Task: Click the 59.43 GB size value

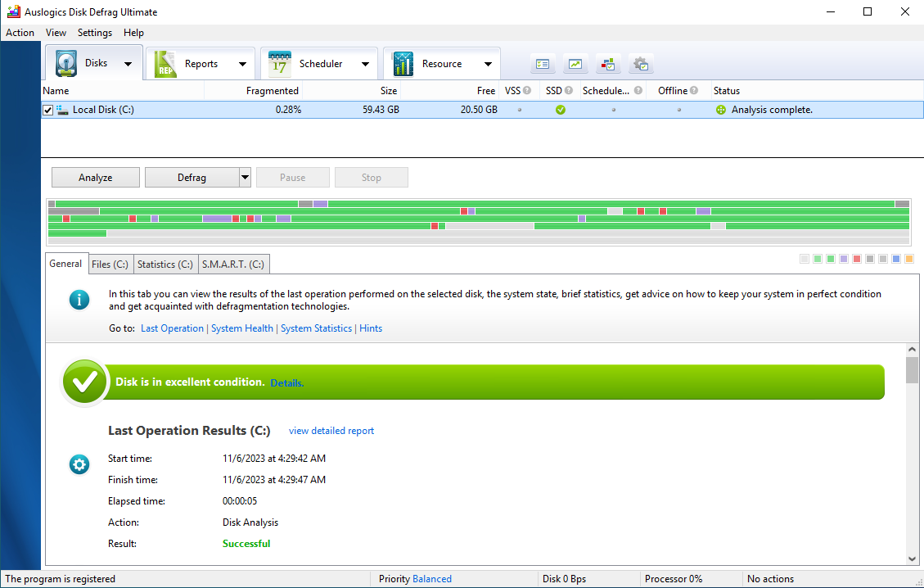Action: pyautogui.click(x=381, y=110)
